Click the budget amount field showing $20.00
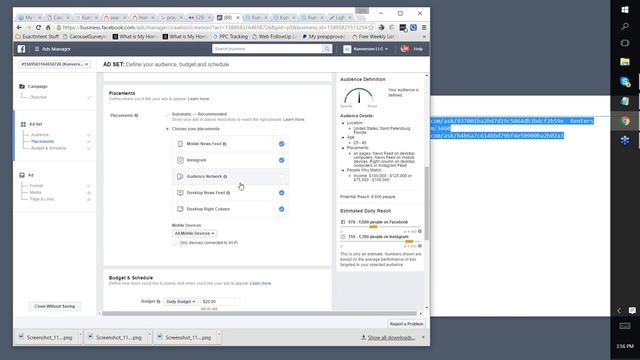Screen dimensions: 640x360 tap(219, 302)
